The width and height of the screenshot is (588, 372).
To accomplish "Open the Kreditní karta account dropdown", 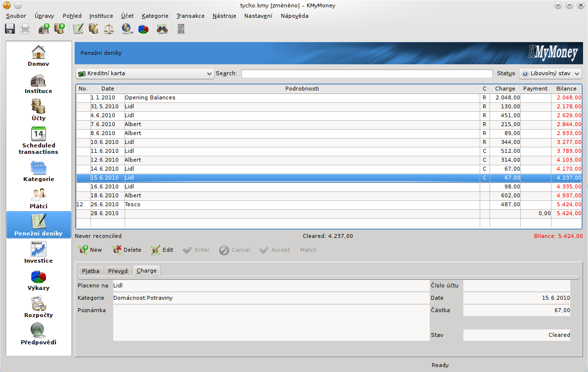I will [x=145, y=74].
